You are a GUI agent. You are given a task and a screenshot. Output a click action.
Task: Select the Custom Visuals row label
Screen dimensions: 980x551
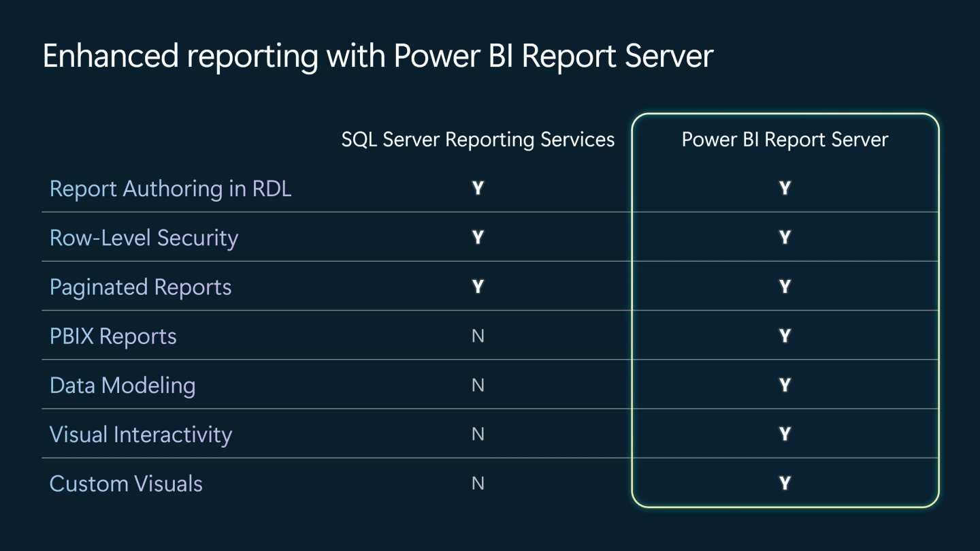(x=126, y=484)
